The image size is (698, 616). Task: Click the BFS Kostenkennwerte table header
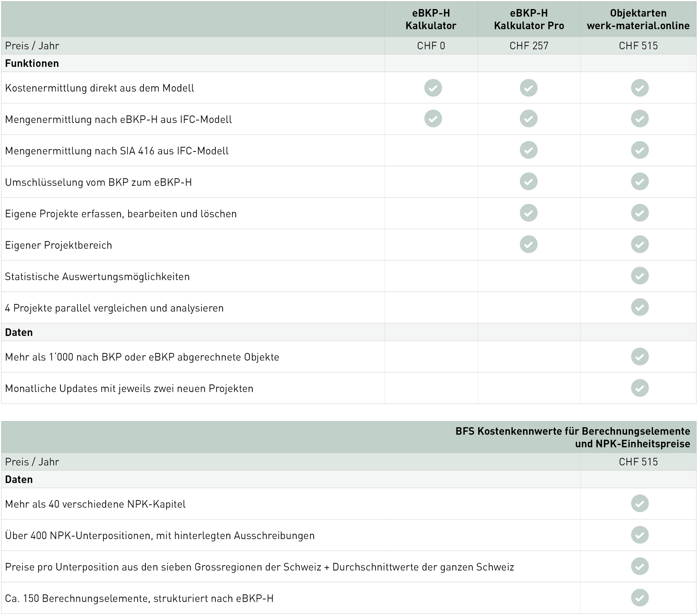click(x=573, y=437)
